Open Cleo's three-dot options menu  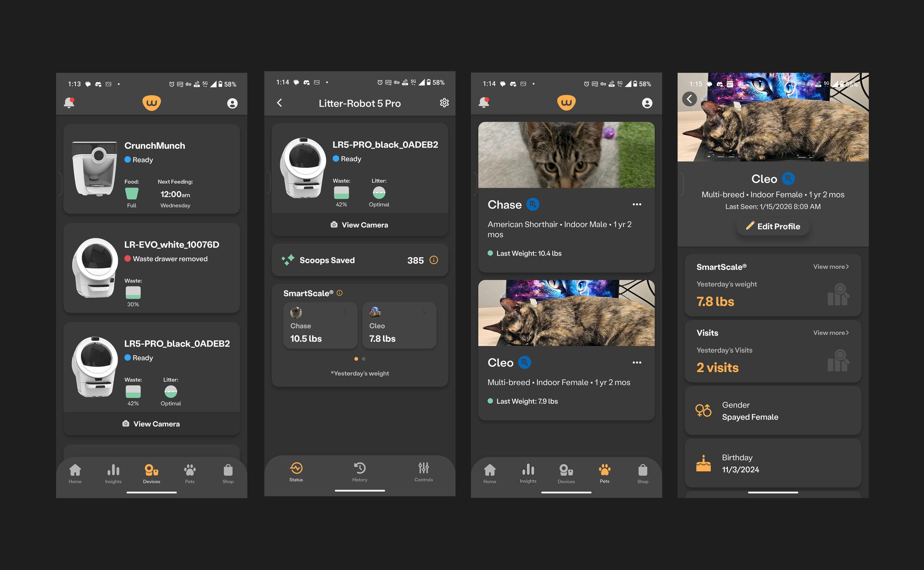tap(636, 363)
